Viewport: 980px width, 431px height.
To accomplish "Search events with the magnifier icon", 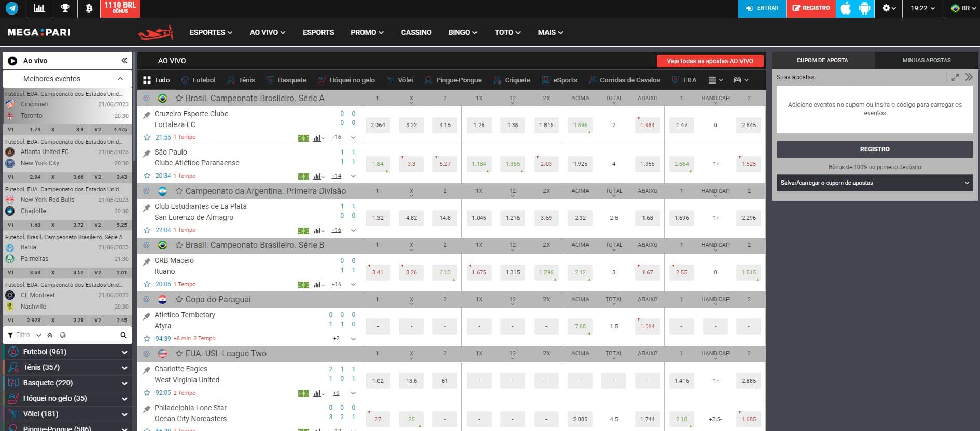I will coord(123,335).
